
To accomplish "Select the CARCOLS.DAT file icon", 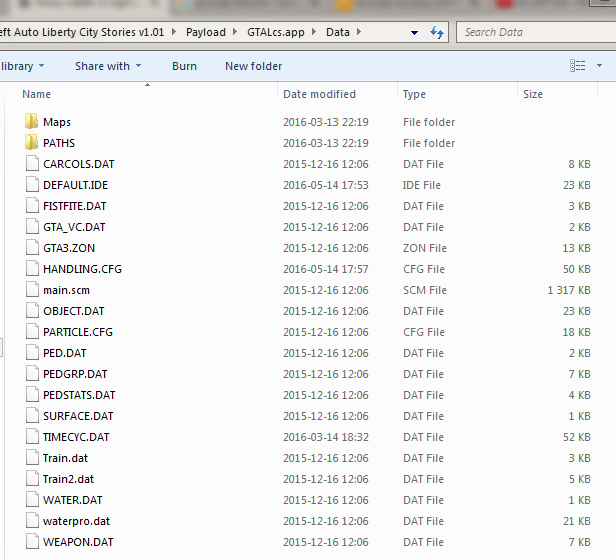I will (32, 163).
